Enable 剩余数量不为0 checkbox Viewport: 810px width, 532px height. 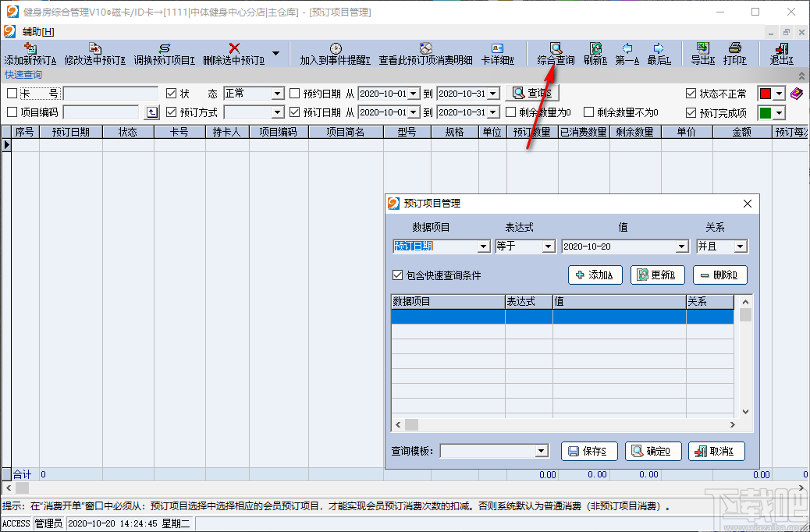[588, 112]
